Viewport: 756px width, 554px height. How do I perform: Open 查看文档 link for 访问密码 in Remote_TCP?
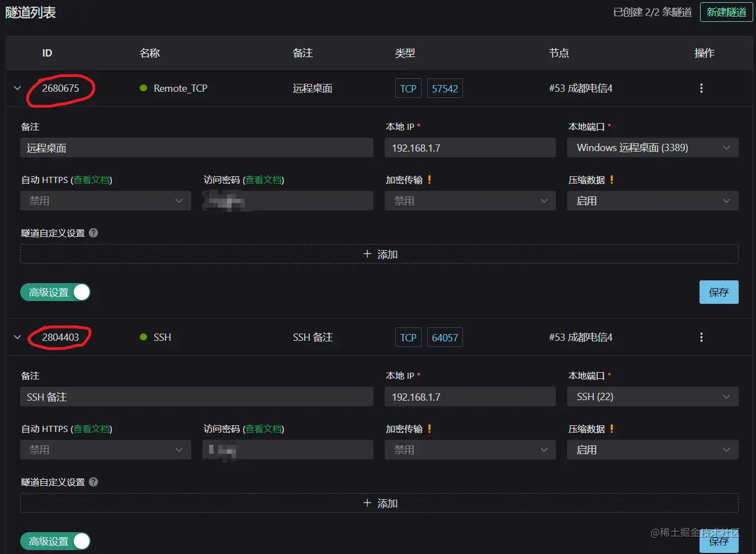coord(264,180)
